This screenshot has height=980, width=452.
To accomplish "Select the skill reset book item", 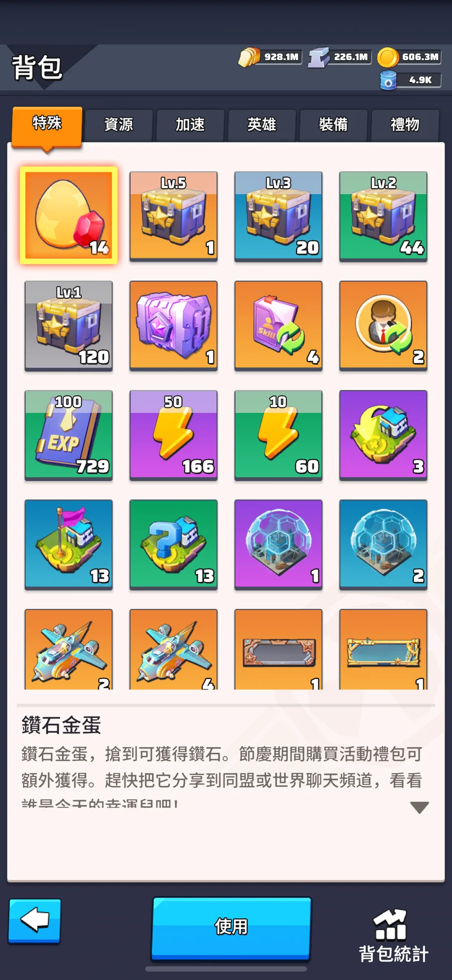I will [x=278, y=325].
